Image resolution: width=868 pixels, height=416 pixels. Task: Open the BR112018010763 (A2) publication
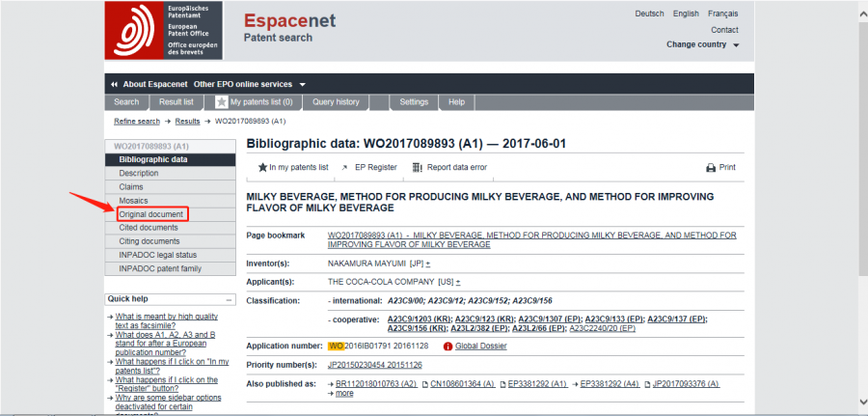pyautogui.click(x=376, y=384)
